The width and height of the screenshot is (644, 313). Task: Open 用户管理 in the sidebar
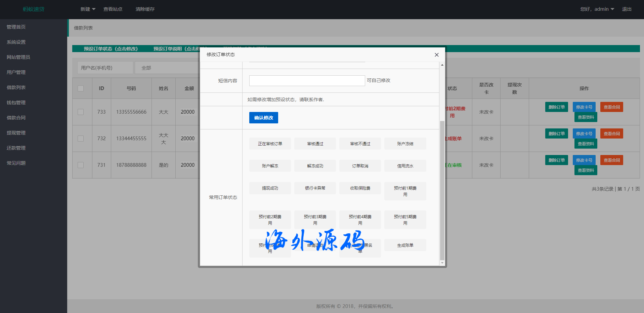pyautogui.click(x=16, y=72)
